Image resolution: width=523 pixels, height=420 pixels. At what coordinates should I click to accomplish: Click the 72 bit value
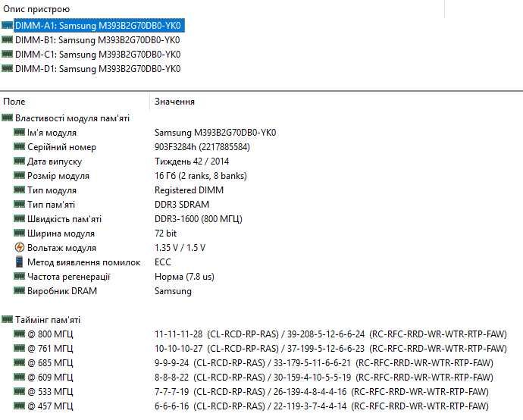click(x=166, y=234)
